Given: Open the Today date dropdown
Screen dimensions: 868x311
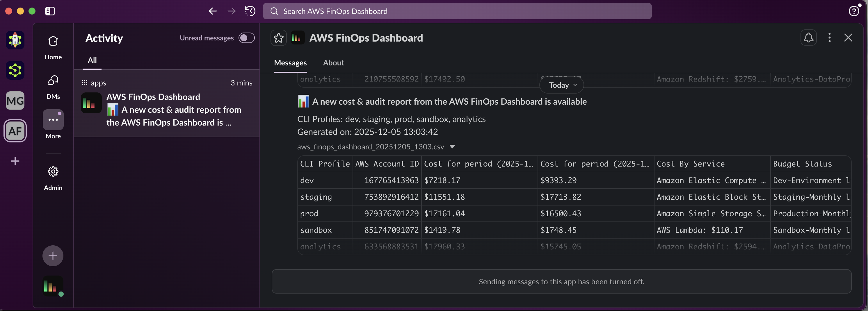Looking at the screenshot, I should (x=562, y=85).
